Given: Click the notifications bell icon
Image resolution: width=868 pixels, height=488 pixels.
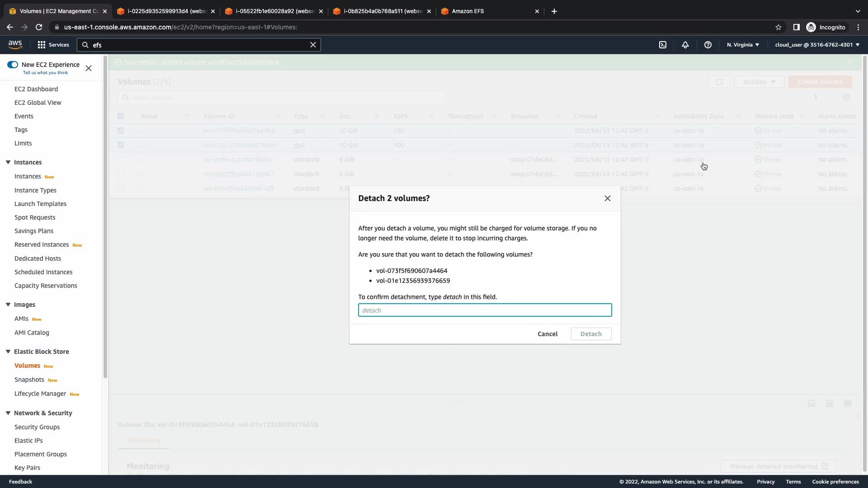Looking at the screenshot, I should tap(685, 45).
